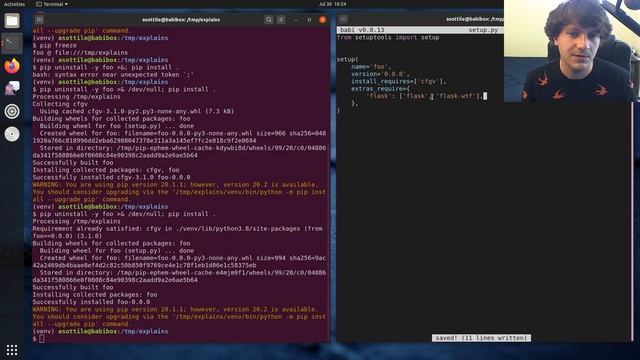Click extras_require={ line in editor
640x360 pixels.
[380, 89]
